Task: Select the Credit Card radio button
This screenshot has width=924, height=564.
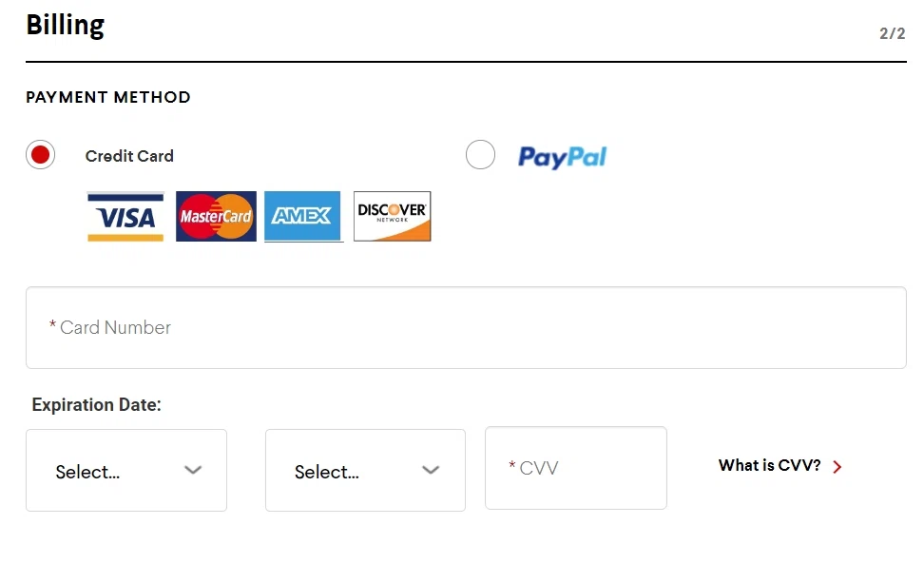Action: point(41,155)
